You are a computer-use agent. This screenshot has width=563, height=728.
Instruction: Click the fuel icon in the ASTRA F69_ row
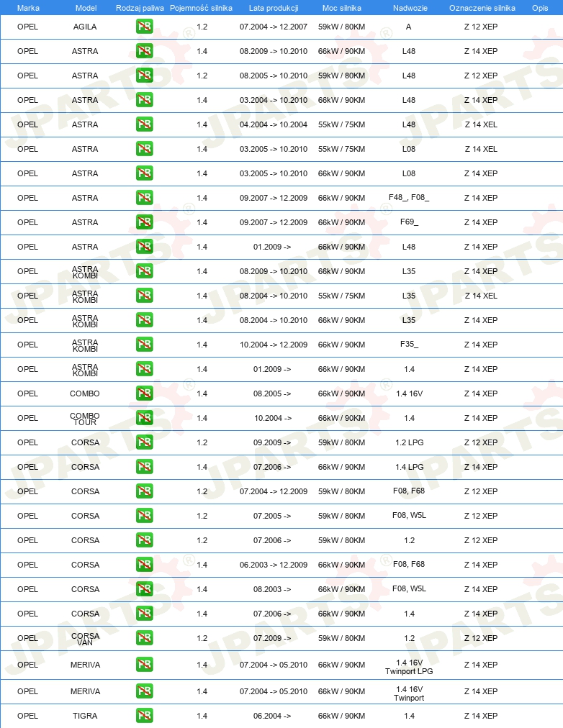pos(145,222)
